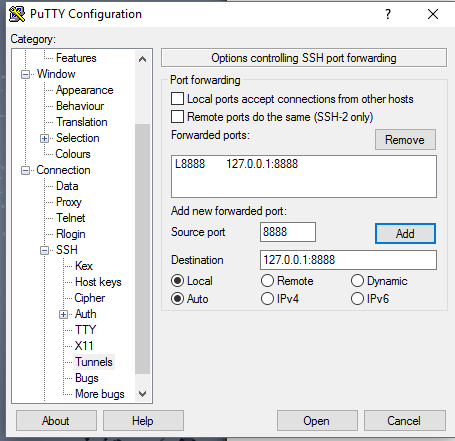Viewport: 455px width, 441px height.
Task: Expand the Auth tree node
Action: coord(64,314)
